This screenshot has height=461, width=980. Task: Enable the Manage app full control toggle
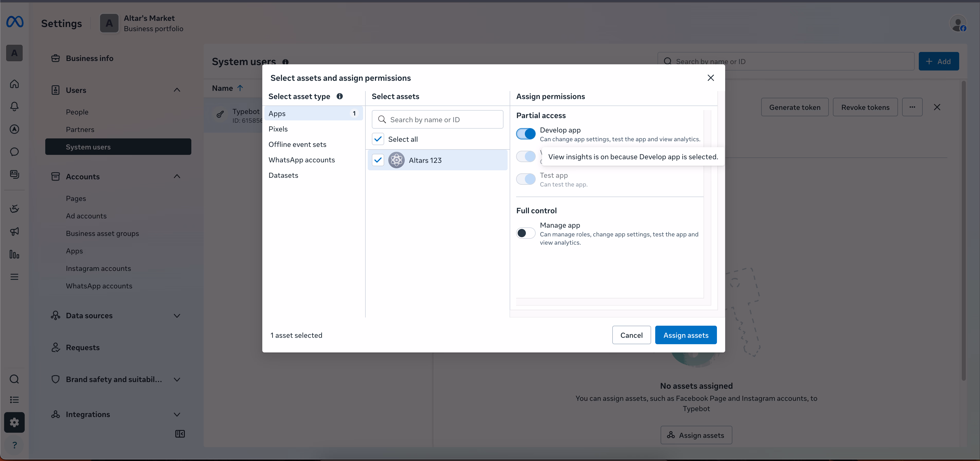pos(526,233)
